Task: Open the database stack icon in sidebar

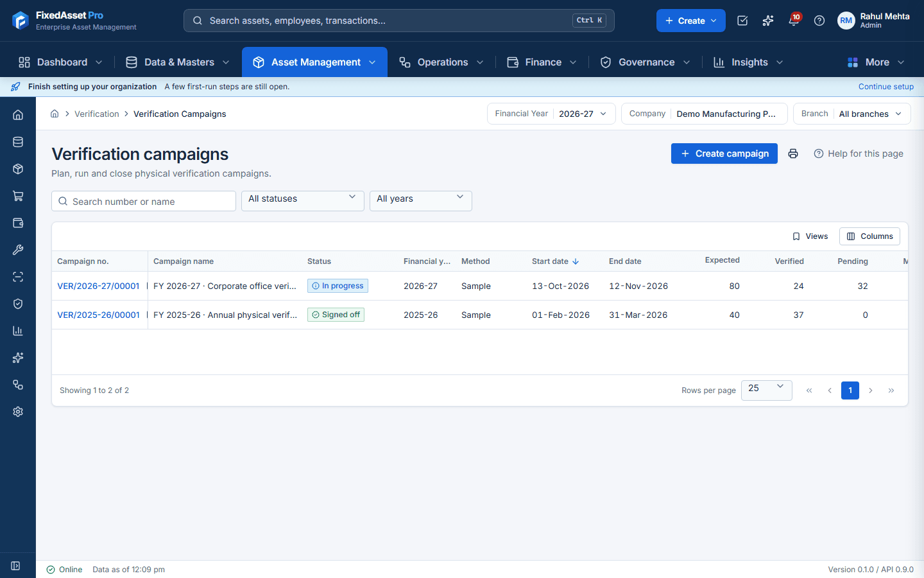Action: [x=18, y=142]
